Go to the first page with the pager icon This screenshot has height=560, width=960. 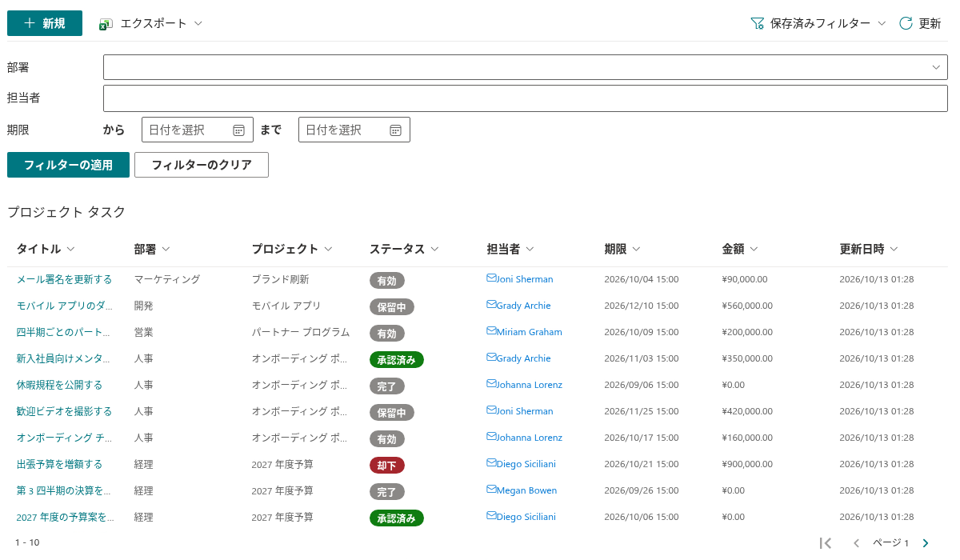(x=826, y=543)
